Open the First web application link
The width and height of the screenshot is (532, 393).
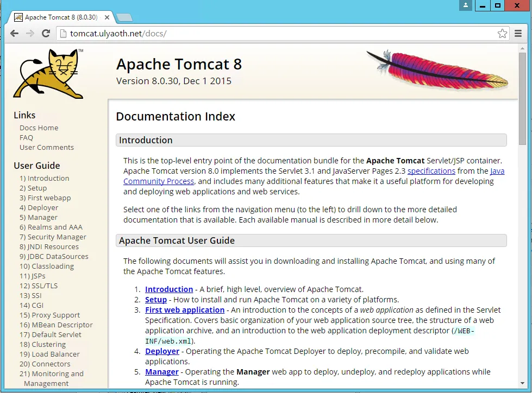click(184, 310)
